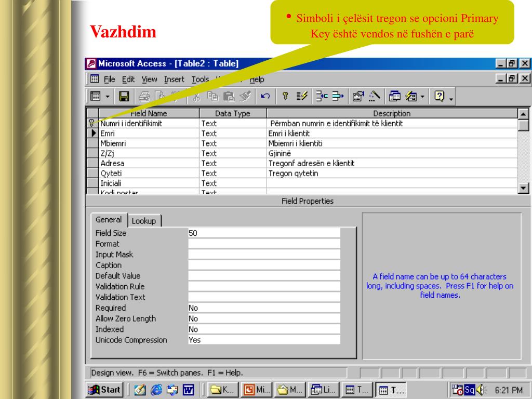Click table icon left of File menu
This screenshot has height=399, width=532.
point(95,79)
